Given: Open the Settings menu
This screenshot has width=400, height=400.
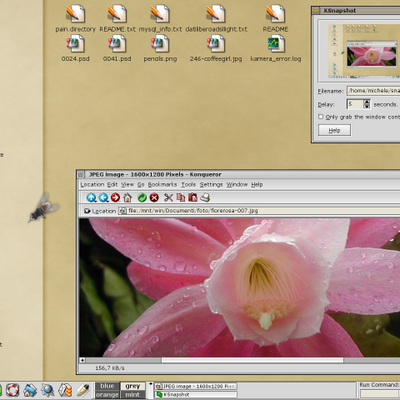Looking at the screenshot, I should point(211,184).
